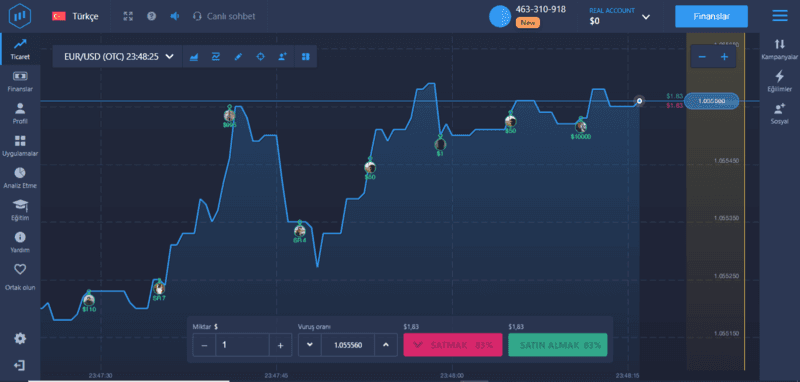Lower the Vuruş oranı strike price arrow

point(310,345)
